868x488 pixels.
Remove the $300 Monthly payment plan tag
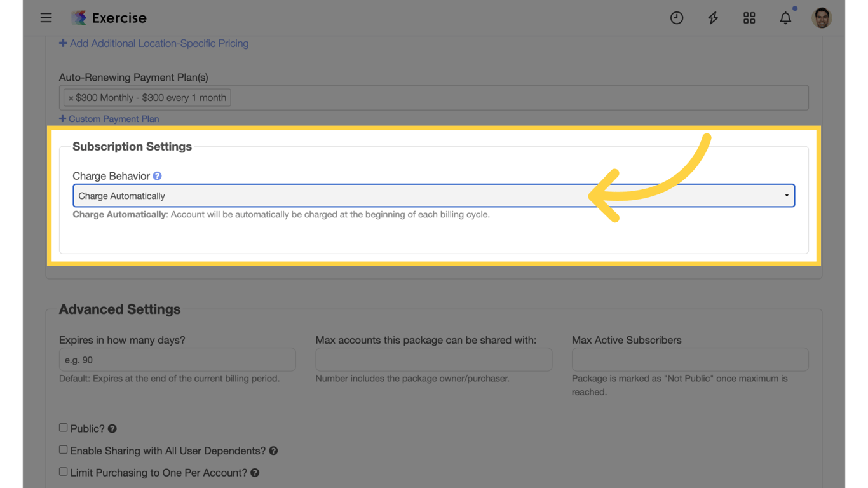71,97
